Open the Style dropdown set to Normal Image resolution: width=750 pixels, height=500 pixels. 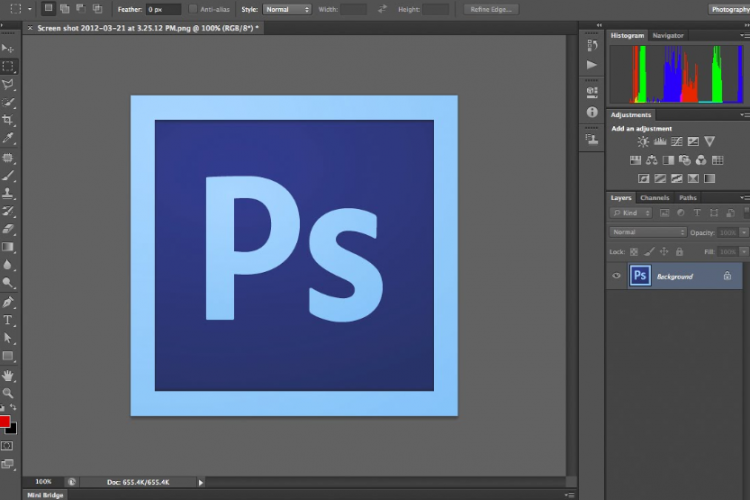[x=287, y=9]
